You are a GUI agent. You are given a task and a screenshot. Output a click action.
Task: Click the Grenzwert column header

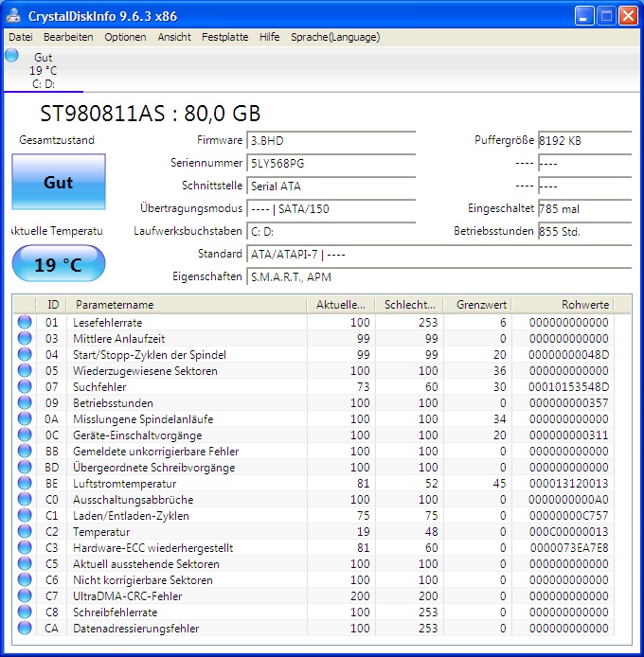[x=477, y=305]
